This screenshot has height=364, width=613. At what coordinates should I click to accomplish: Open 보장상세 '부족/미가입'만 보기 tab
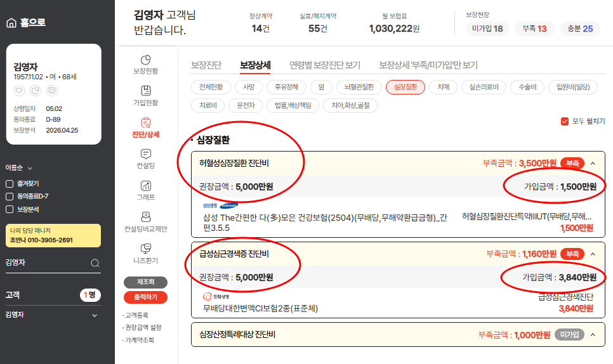click(x=428, y=65)
